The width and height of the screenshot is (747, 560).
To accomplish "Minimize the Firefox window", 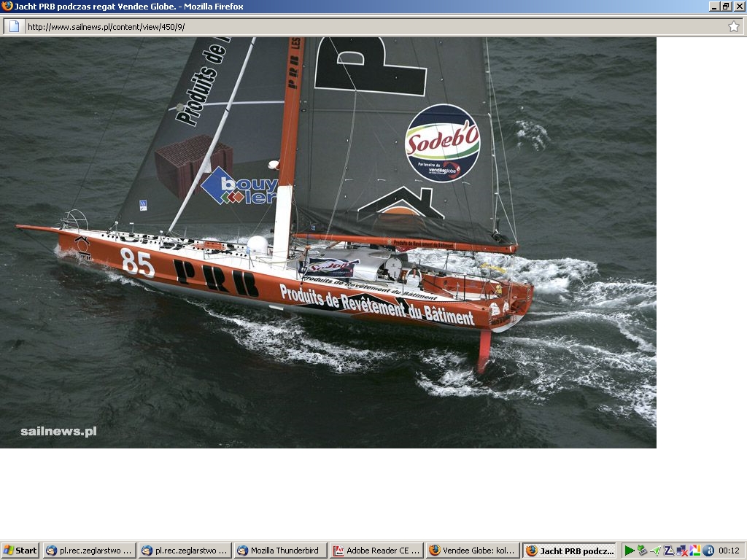I will point(714,6).
